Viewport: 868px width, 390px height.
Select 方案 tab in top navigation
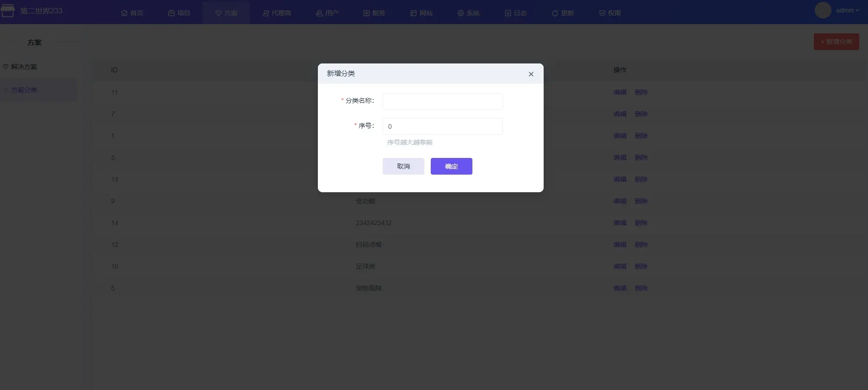click(226, 13)
